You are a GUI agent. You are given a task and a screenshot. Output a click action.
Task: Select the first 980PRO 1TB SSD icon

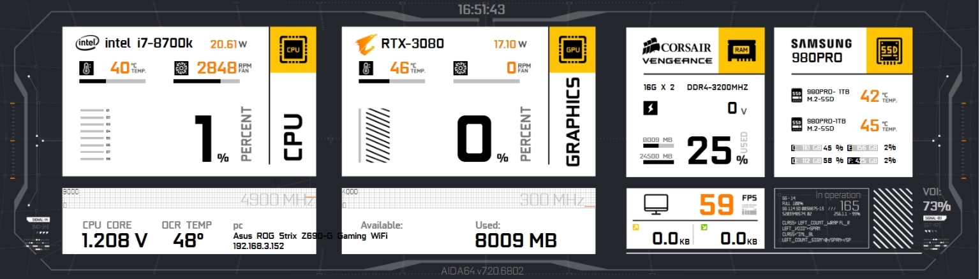click(x=796, y=96)
